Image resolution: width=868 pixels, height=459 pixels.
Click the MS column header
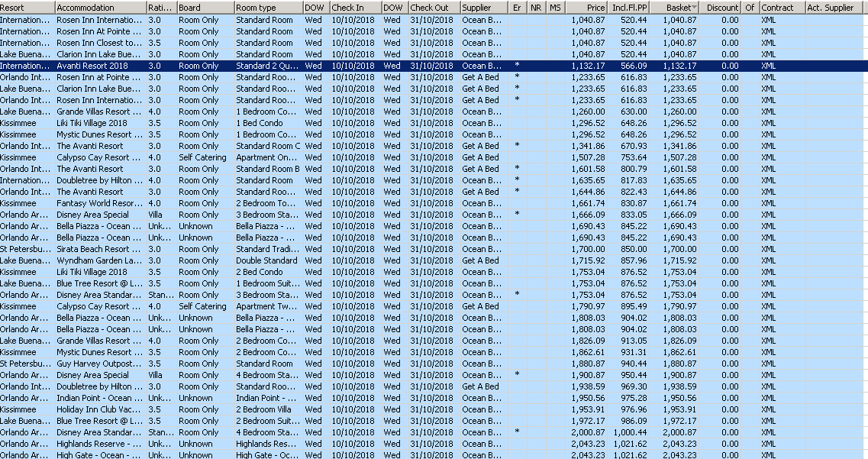(x=555, y=7)
